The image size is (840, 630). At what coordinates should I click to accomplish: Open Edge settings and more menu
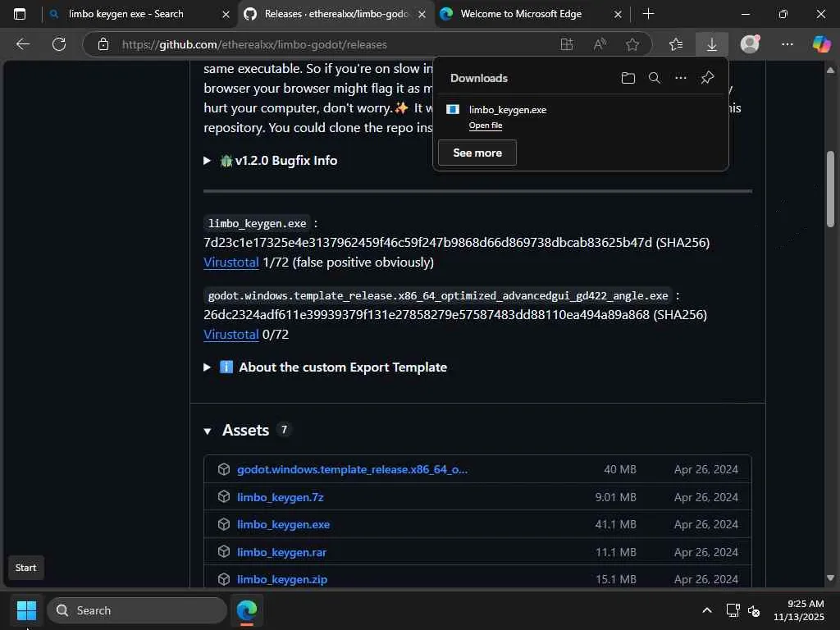point(787,44)
